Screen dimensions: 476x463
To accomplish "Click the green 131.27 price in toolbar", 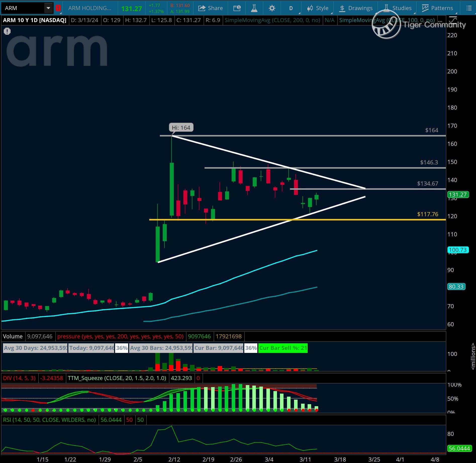I will (x=131, y=9).
